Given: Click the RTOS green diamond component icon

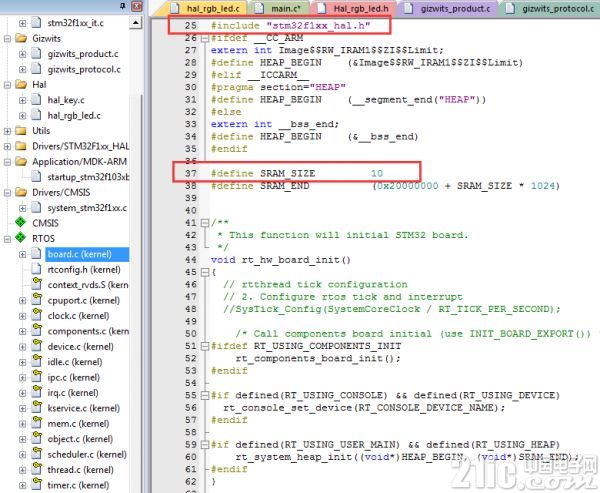Looking at the screenshot, I should pos(20,238).
